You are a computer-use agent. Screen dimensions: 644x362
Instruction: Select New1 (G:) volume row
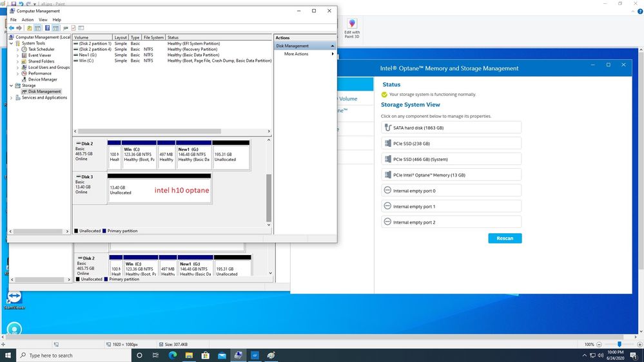click(x=173, y=55)
